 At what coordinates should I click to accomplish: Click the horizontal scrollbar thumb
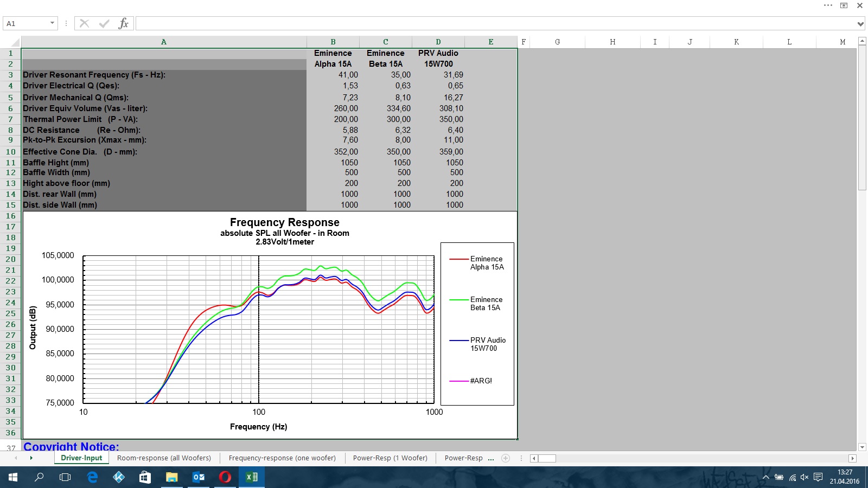click(547, 458)
